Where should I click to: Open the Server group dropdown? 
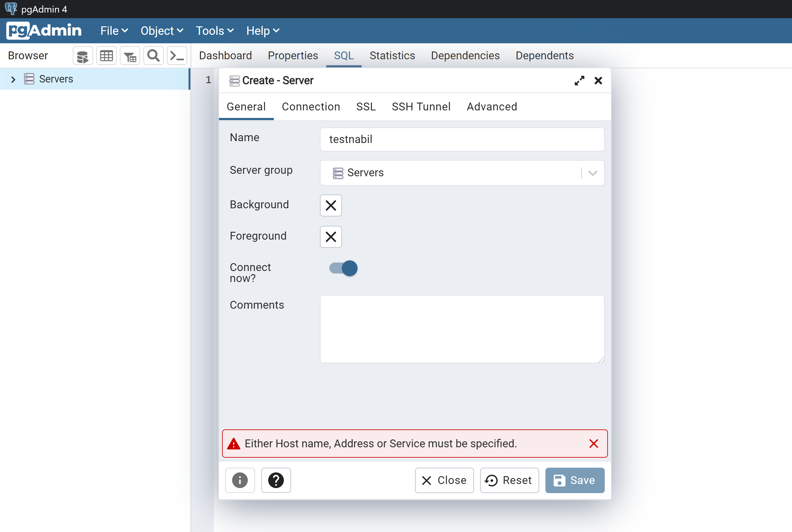(x=462, y=173)
